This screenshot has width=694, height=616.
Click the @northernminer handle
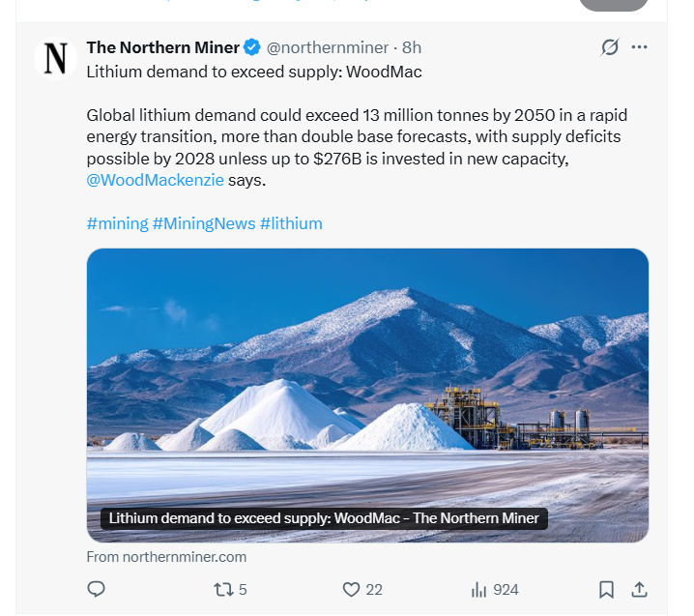click(327, 47)
